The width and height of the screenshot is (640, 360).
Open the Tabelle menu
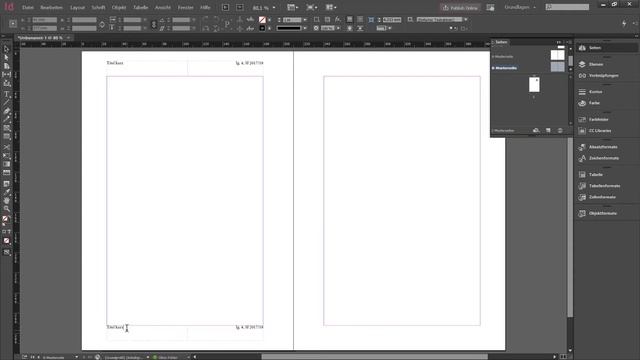(x=140, y=7)
